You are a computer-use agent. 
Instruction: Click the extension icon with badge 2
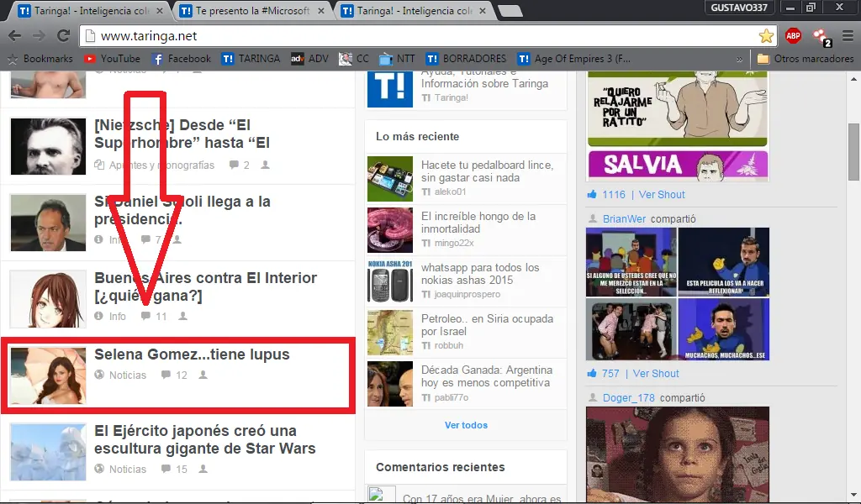821,37
